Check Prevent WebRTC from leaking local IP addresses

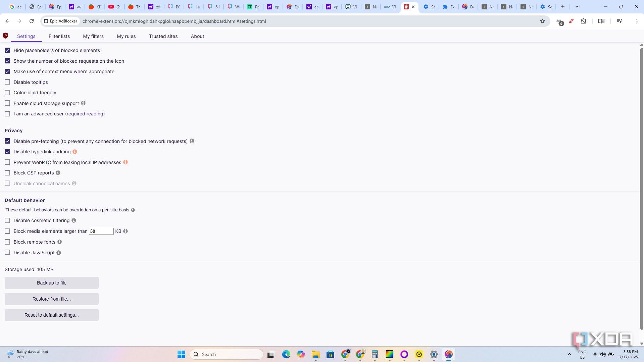(x=7, y=162)
